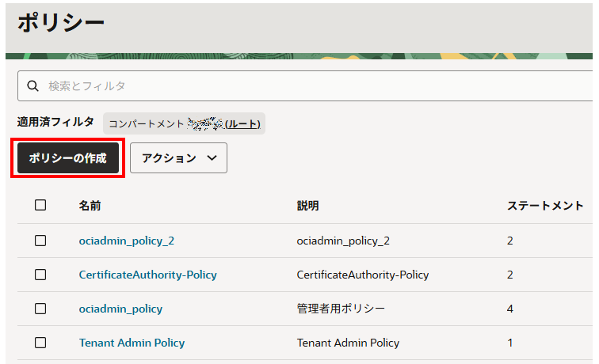Open the Tenant Admin Policy link
This screenshot has width=599, height=364.
(x=132, y=343)
